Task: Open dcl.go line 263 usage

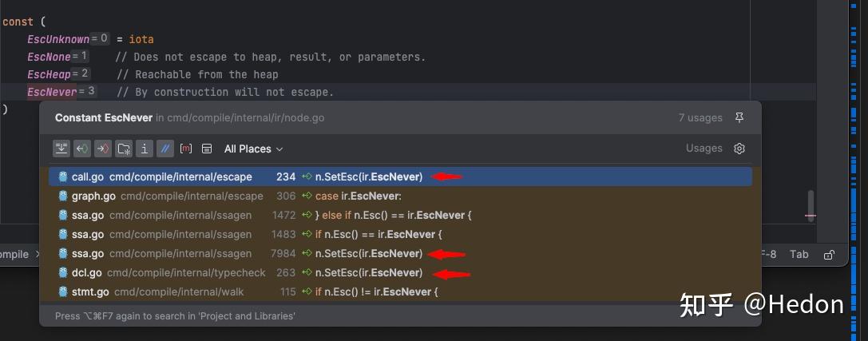Action: (x=240, y=272)
